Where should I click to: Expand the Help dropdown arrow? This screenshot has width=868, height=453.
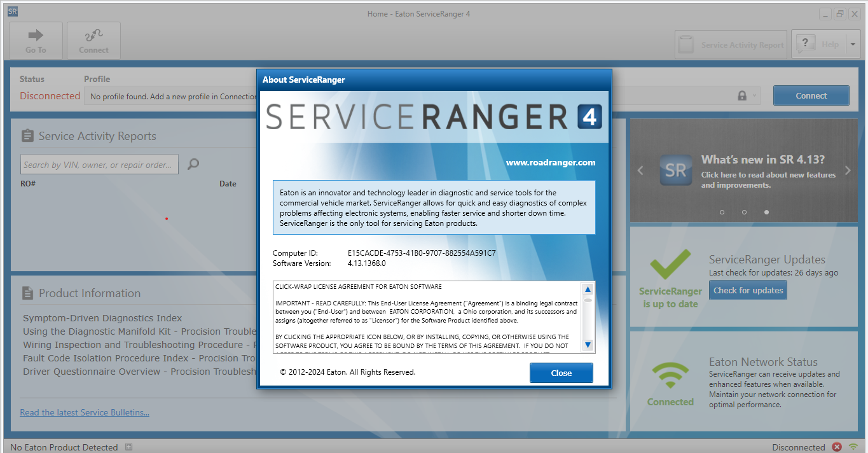point(853,45)
